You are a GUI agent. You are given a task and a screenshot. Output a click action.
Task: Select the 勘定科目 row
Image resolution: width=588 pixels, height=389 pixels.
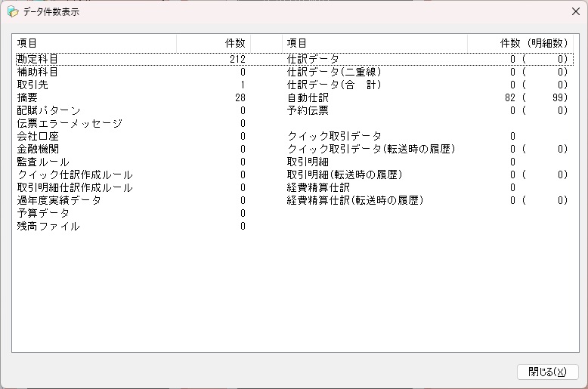[38, 59]
